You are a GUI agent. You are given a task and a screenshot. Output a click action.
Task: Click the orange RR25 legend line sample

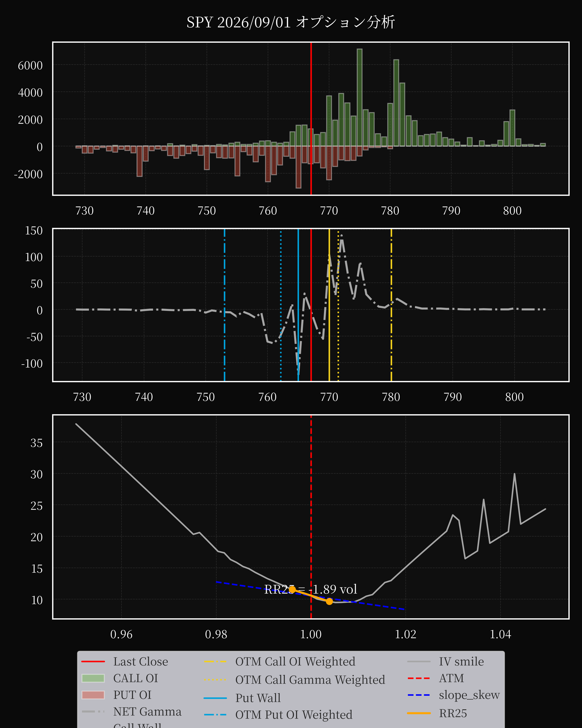point(419,713)
